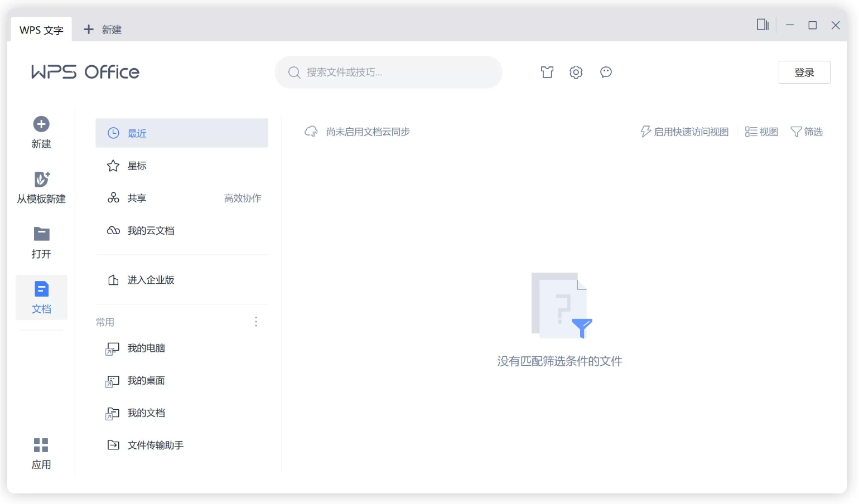Image resolution: width=859 pixels, height=504 pixels.
Task: Open 从模板新建 template icon
Action: [x=42, y=179]
